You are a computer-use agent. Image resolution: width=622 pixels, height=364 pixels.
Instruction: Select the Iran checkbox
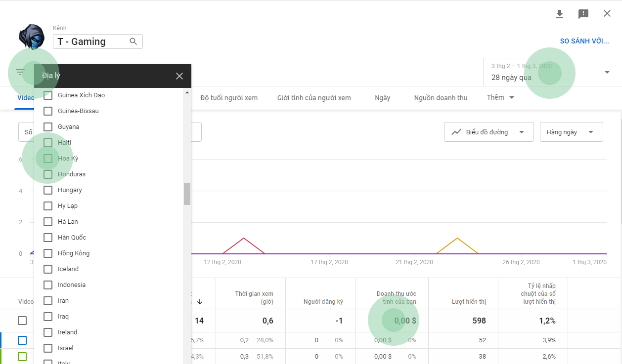[x=48, y=301]
